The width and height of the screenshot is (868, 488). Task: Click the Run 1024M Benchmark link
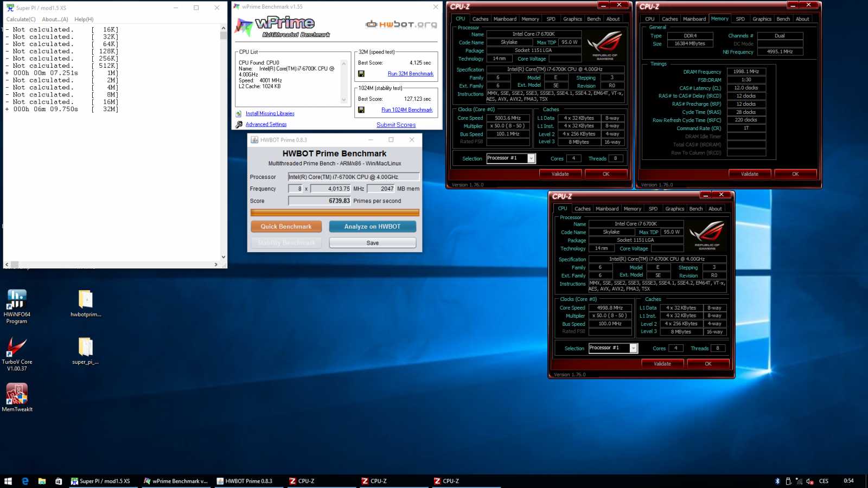(x=407, y=110)
